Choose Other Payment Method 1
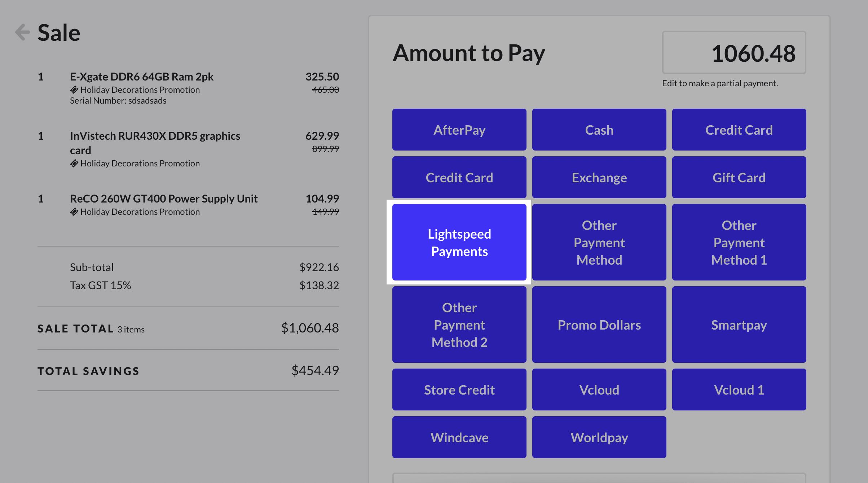Image resolution: width=868 pixels, height=483 pixels. point(739,242)
